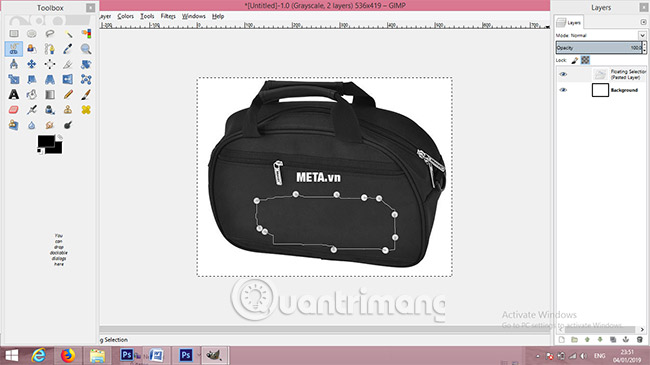Select the Pencil tool
Image resolution: width=650 pixels, height=365 pixels.
(x=68, y=95)
